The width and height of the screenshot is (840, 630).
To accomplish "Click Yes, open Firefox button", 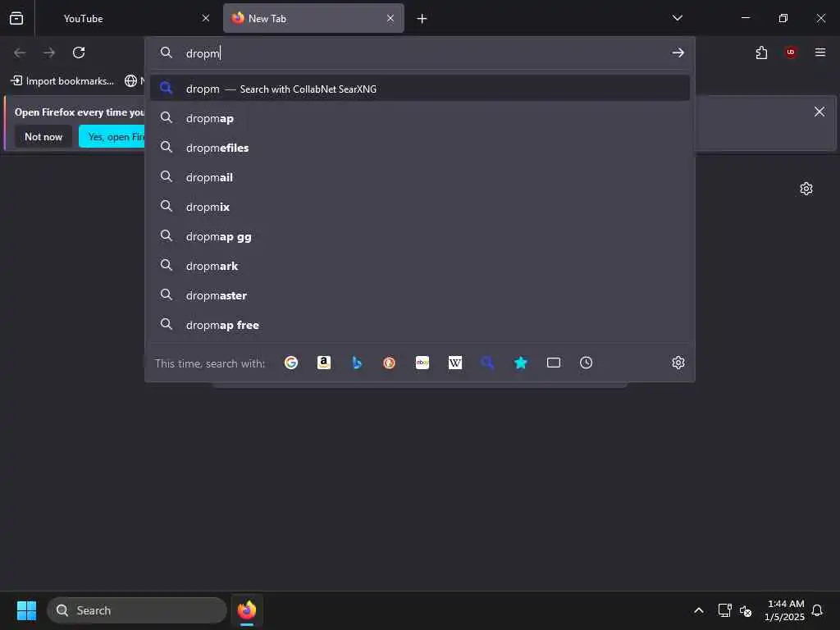I will click(x=112, y=137).
